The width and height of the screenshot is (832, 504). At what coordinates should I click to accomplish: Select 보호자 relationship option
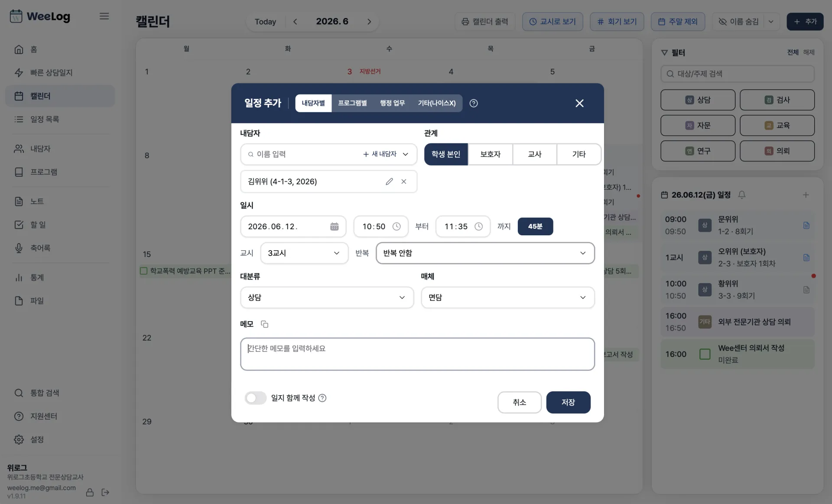click(x=491, y=154)
